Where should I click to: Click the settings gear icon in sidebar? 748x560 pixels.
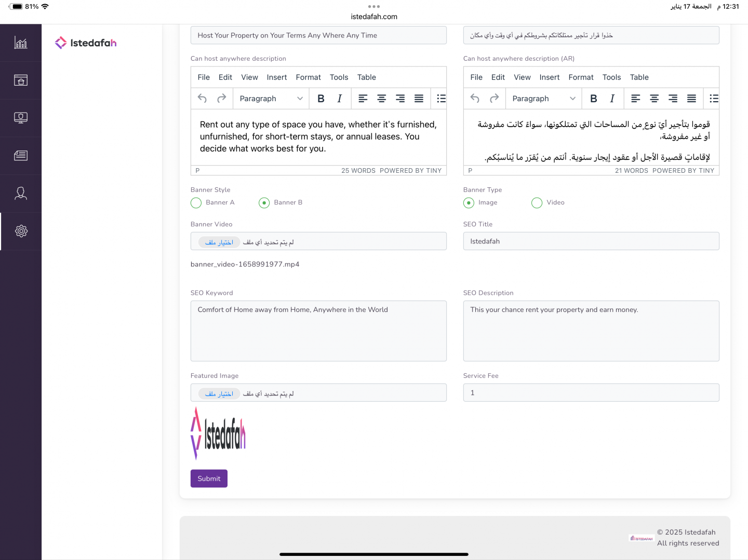[x=21, y=231]
